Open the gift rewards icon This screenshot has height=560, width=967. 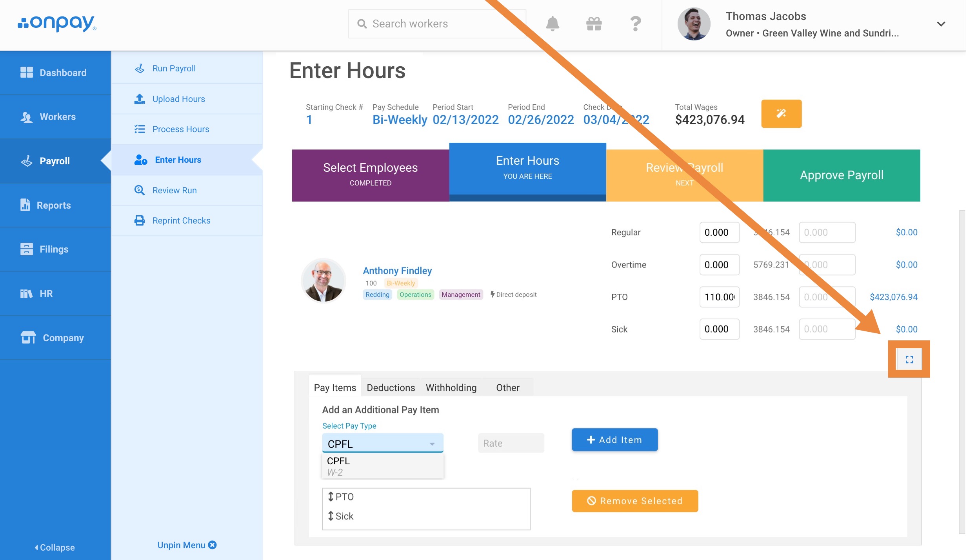pos(594,24)
